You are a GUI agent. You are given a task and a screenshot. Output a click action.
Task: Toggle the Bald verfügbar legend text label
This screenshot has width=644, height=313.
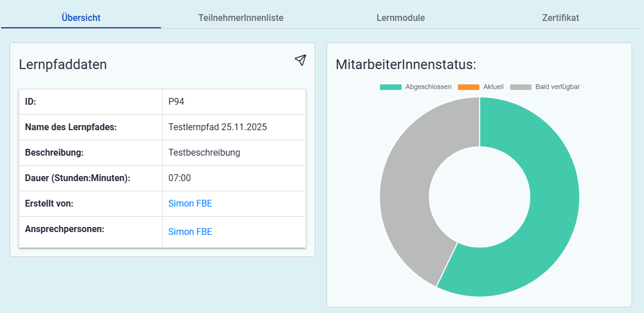(557, 87)
